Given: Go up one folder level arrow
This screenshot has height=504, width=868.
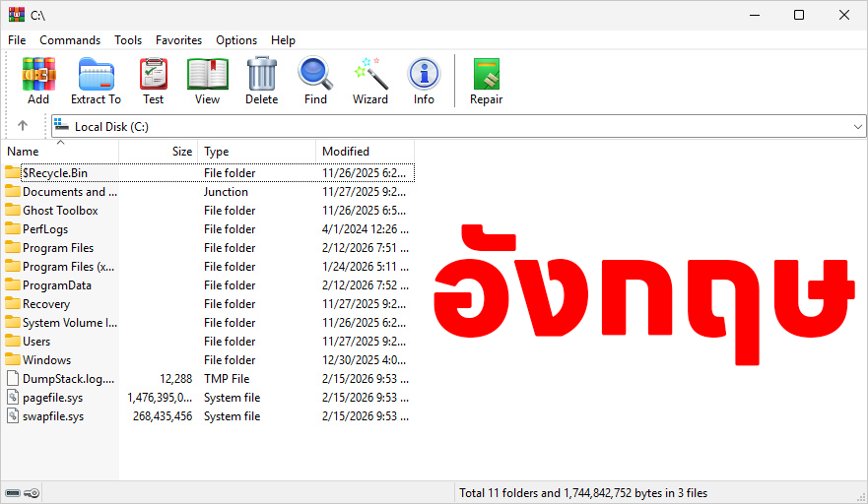Looking at the screenshot, I should tap(23, 126).
